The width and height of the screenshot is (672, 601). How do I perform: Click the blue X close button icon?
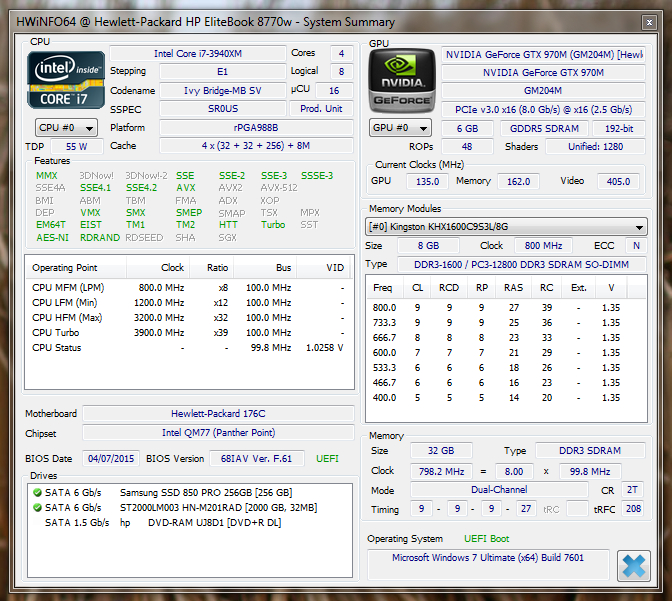634,566
